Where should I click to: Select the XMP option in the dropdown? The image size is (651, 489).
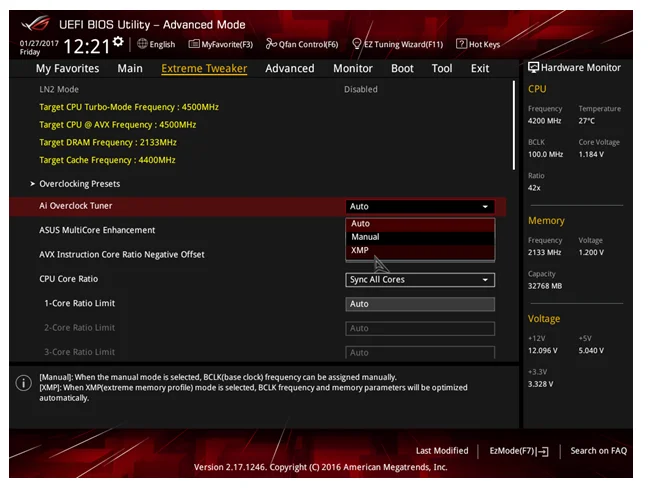[360, 250]
